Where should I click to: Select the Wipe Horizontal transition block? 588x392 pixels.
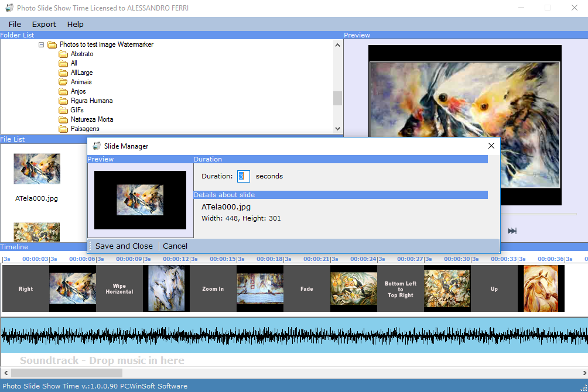pyautogui.click(x=119, y=288)
